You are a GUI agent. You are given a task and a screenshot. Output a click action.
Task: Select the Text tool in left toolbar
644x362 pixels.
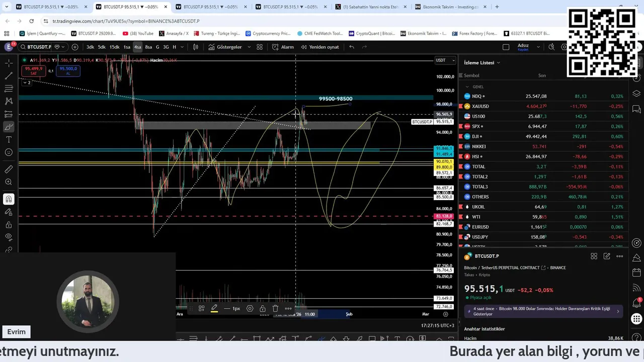pyautogui.click(x=9, y=139)
